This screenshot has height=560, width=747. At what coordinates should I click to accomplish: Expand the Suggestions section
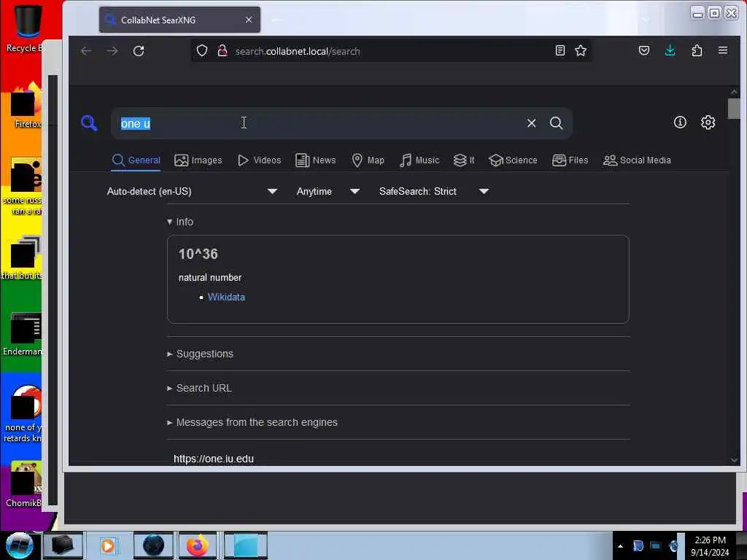click(x=200, y=354)
